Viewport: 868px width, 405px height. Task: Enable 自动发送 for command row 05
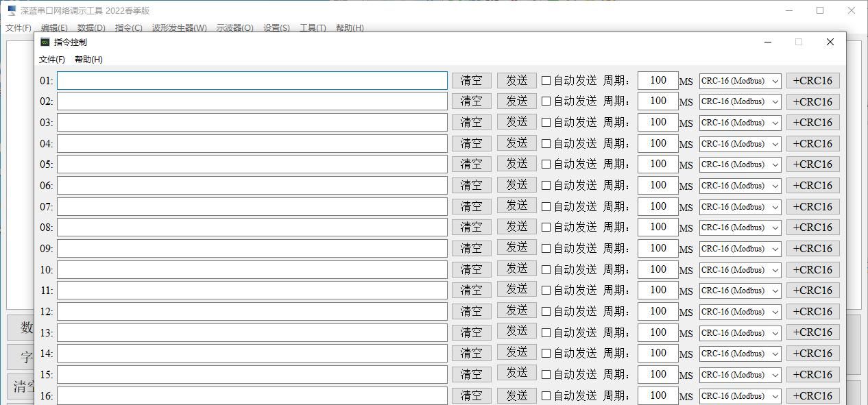545,164
